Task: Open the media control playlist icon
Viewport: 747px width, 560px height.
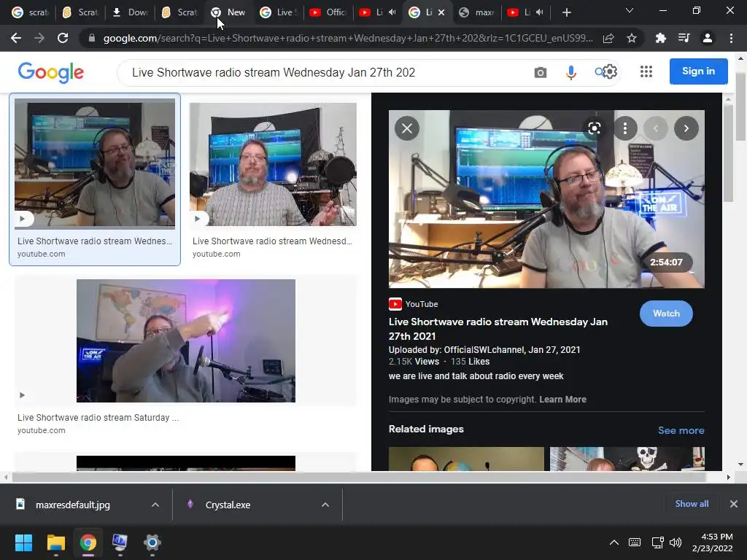Action: tap(684, 38)
